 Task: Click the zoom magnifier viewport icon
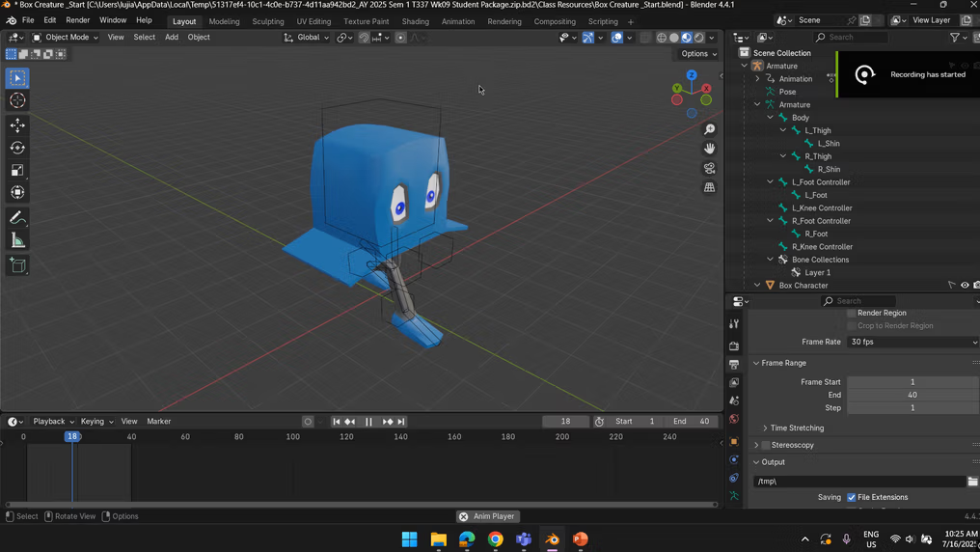pyautogui.click(x=710, y=129)
